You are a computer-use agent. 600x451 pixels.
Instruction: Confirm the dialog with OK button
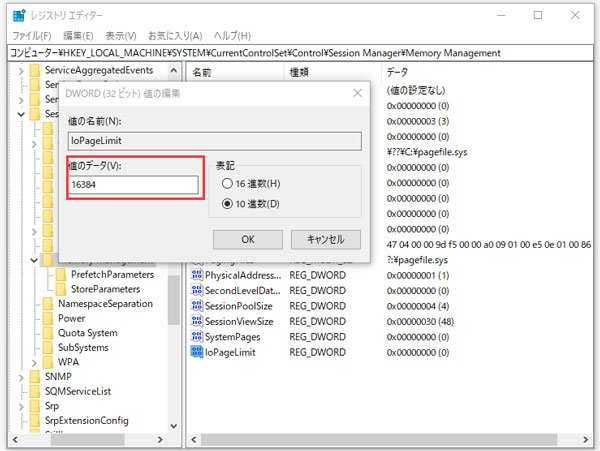tap(248, 239)
